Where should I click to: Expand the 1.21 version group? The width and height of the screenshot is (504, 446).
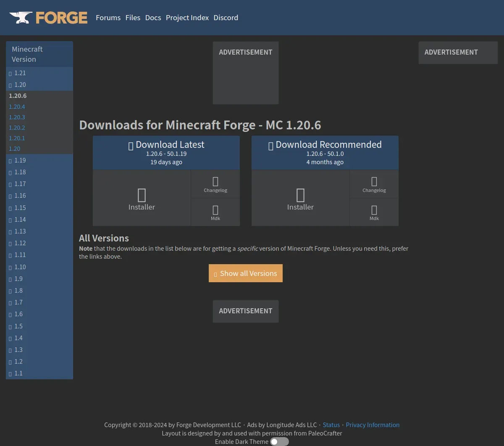pos(39,73)
